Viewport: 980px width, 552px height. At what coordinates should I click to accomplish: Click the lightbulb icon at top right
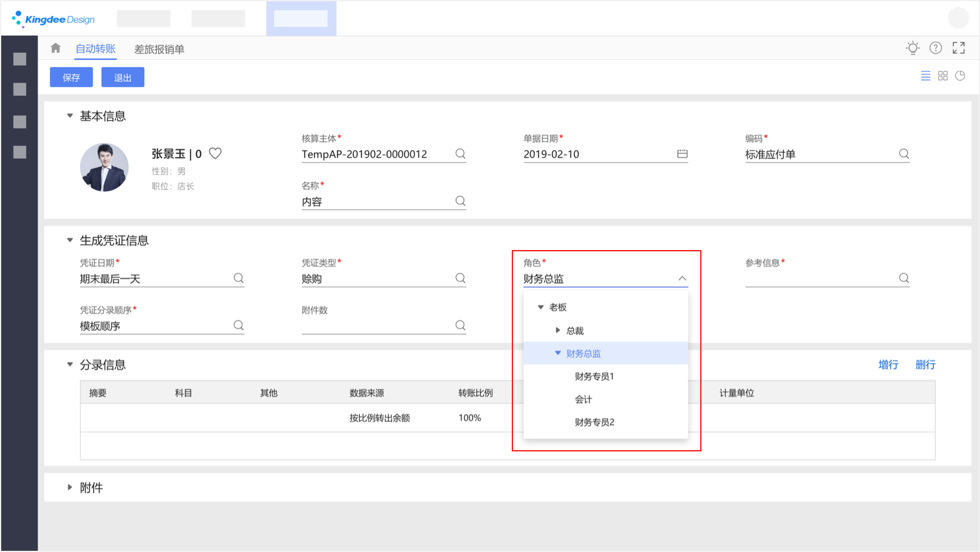click(x=912, y=48)
